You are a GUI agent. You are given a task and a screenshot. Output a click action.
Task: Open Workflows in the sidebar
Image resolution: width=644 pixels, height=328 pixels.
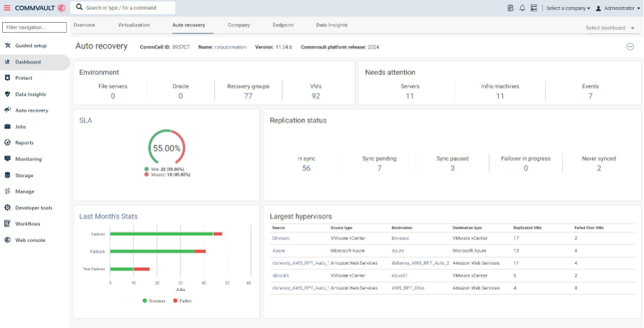click(27, 224)
